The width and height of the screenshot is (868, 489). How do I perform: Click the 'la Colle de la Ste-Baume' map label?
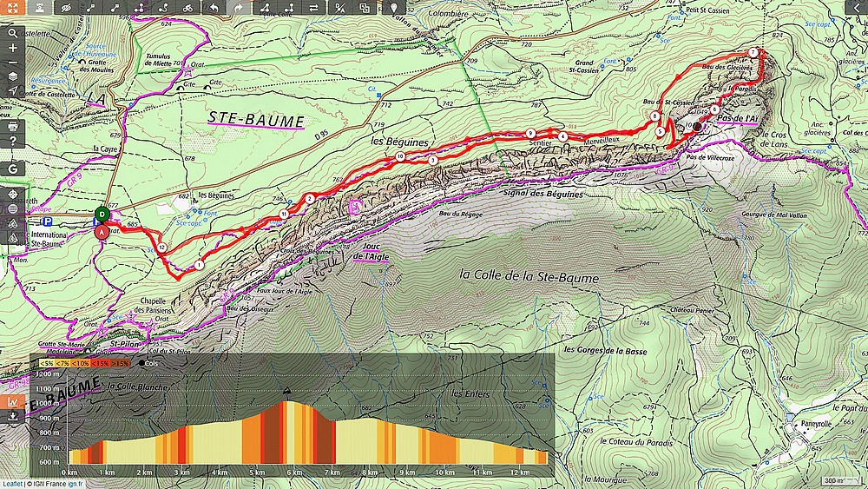[529, 276]
